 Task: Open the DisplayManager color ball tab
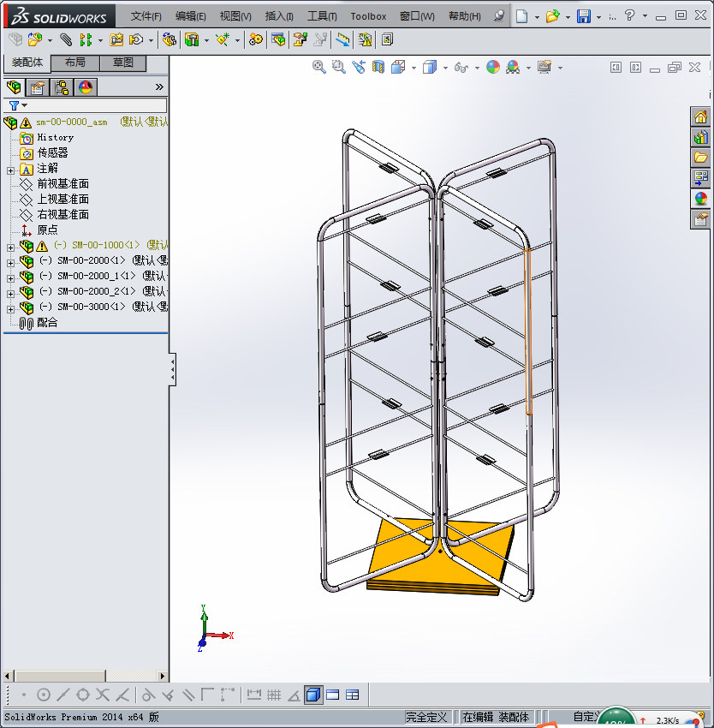tap(86, 87)
